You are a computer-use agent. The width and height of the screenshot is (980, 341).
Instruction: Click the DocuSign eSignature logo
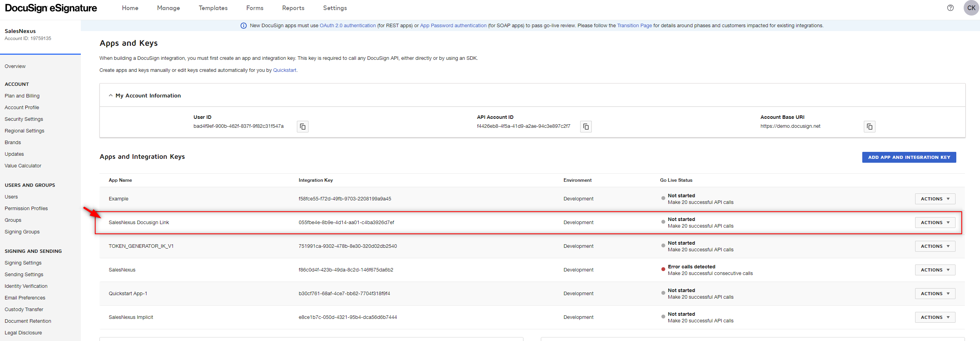51,8
